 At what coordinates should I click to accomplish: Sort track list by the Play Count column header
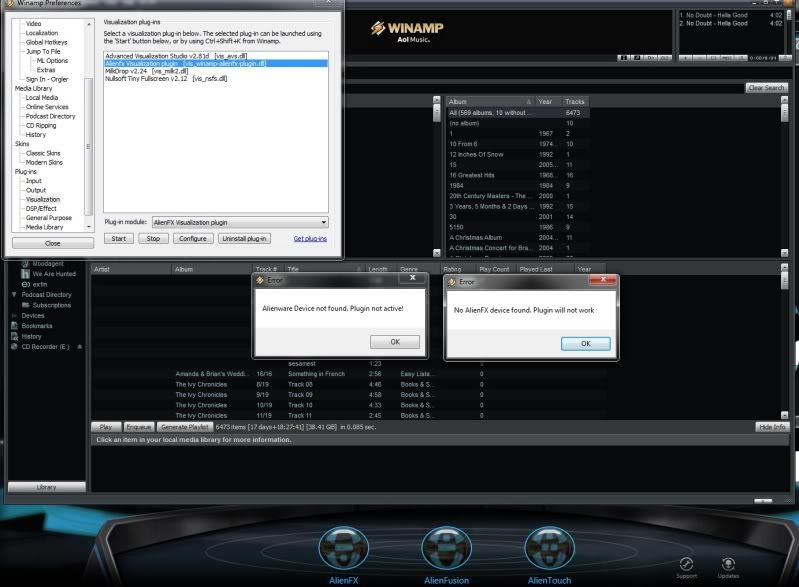[495, 269]
